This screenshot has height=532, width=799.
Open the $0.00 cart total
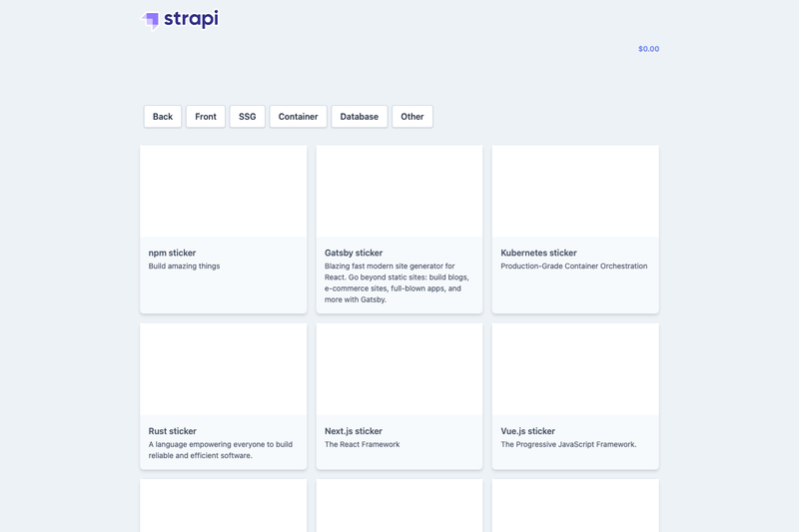click(648, 49)
